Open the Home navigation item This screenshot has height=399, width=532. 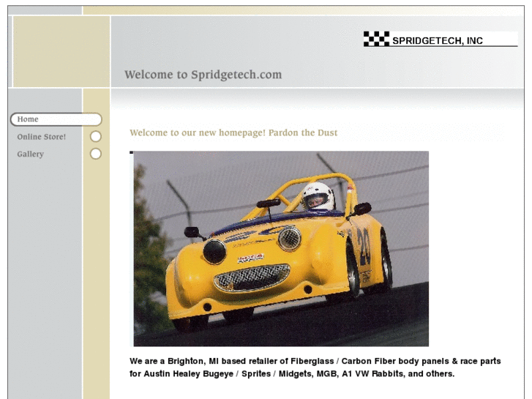pos(56,119)
